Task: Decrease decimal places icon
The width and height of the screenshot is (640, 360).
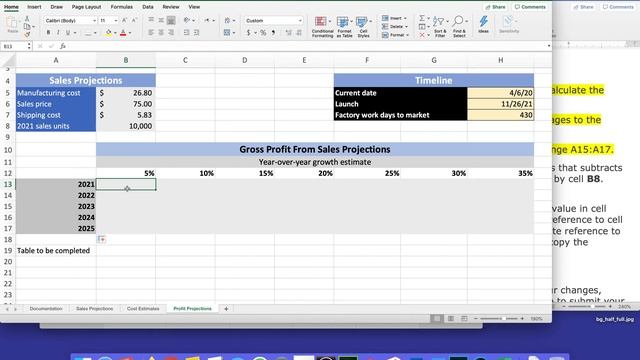Action: pyautogui.click(x=299, y=33)
